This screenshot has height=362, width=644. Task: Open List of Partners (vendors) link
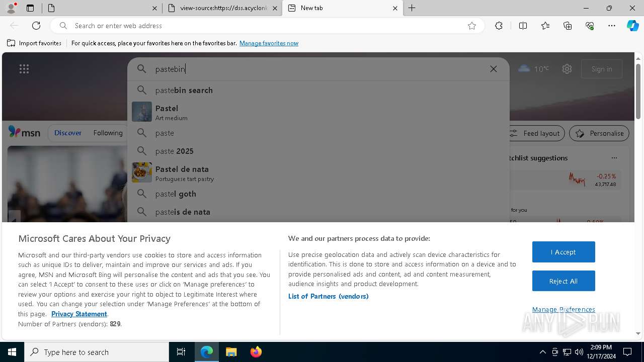point(329,296)
